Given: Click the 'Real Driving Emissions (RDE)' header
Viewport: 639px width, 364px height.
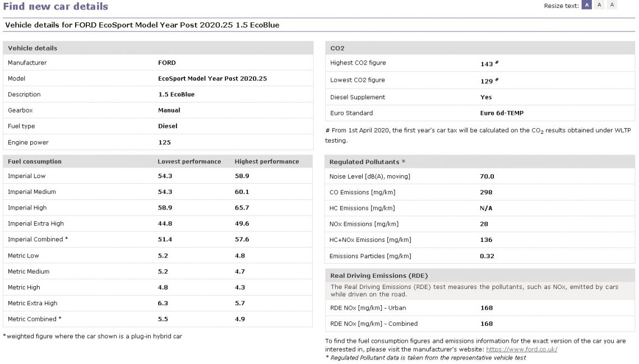Looking at the screenshot, I should pyautogui.click(x=379, y=276).
